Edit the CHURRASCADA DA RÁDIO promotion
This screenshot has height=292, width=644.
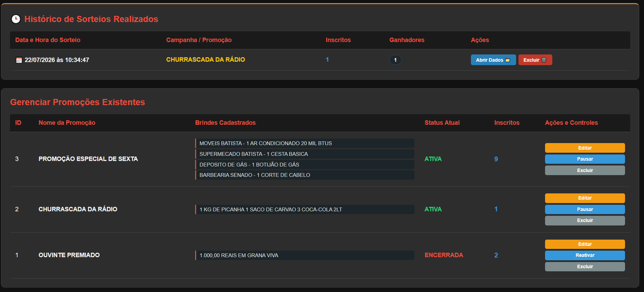[x=585, y=198]
